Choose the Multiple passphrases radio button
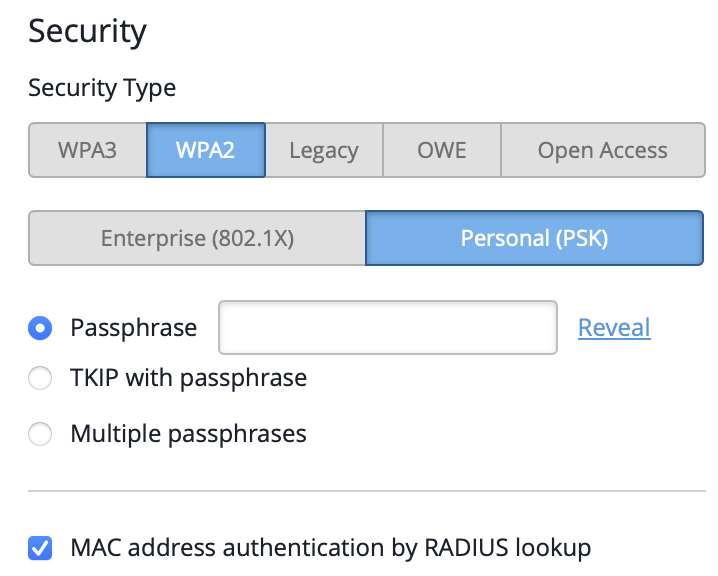The height and width of the screenshot is (576, 718). tap(41, 434)
